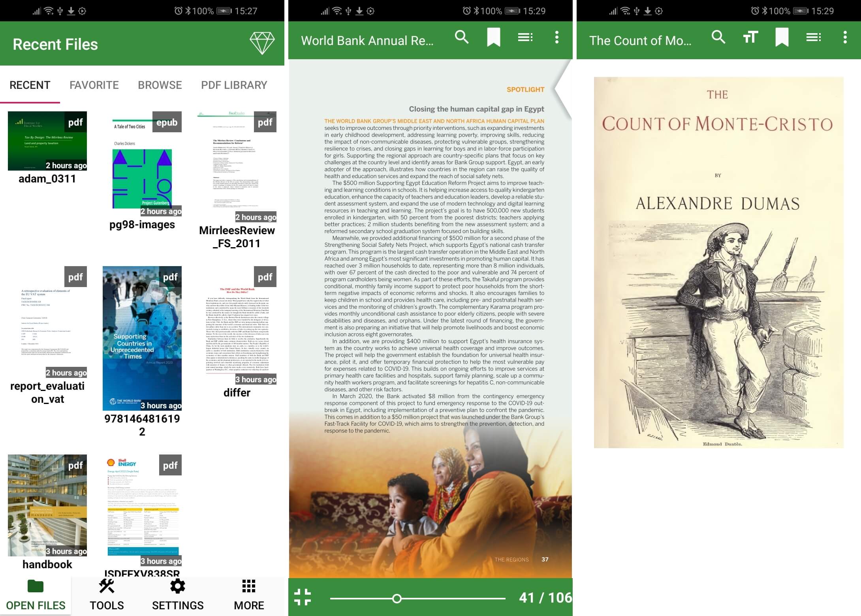Switch to the FAVORITE tab

(x=94, y=85)
